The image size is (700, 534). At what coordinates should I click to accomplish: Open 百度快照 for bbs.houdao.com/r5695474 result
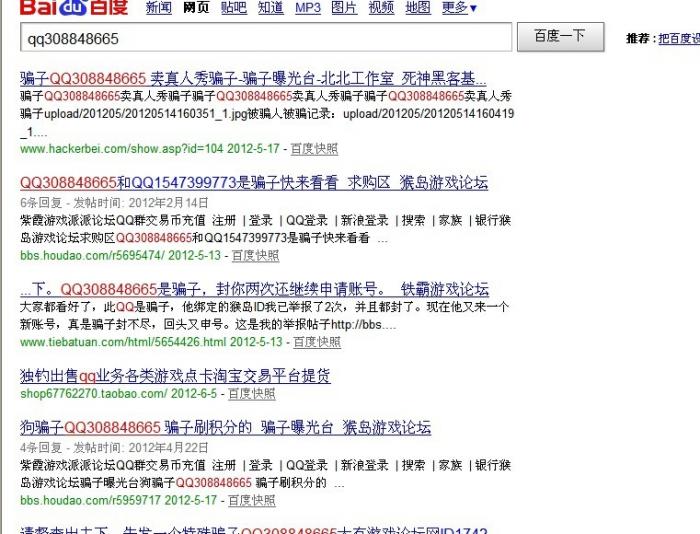pyautogui.click(x=255, y=255)
